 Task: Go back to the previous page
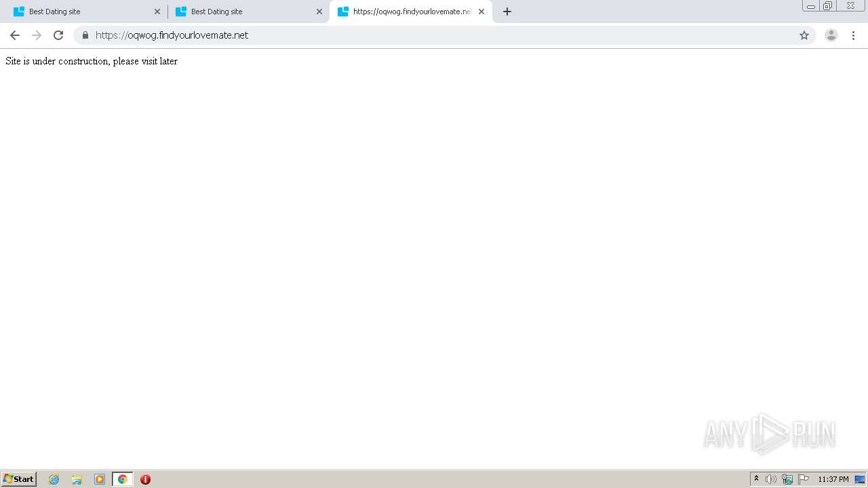click(15, 35)
